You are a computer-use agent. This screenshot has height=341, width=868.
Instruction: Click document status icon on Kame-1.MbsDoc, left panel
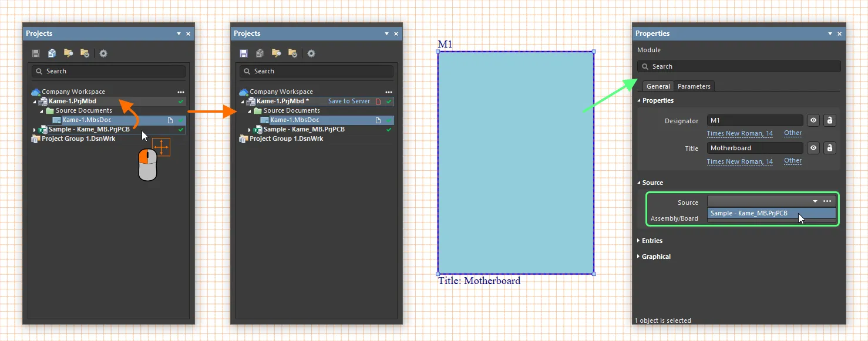click(170, 120)
